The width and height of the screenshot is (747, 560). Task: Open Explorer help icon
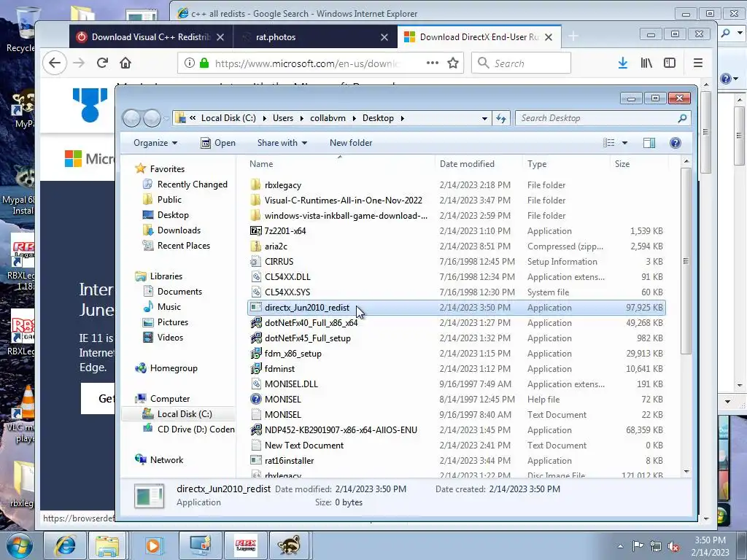point(675,143)
